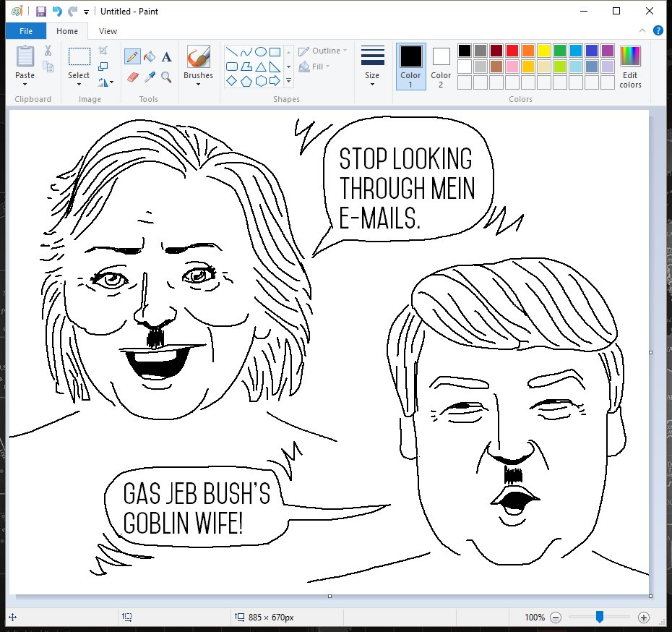Click the Cut scissors icon

tap(48, 51)
